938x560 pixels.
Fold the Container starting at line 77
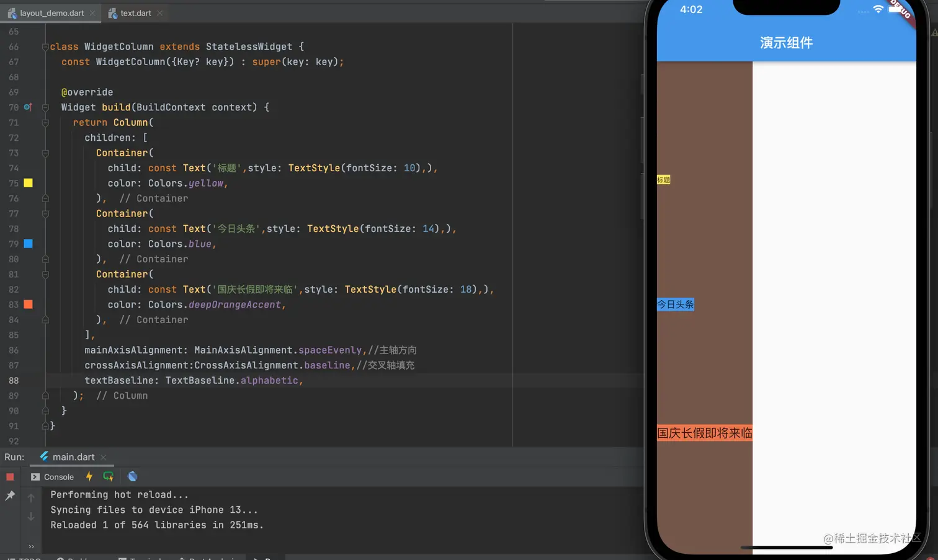pos(45,214)
